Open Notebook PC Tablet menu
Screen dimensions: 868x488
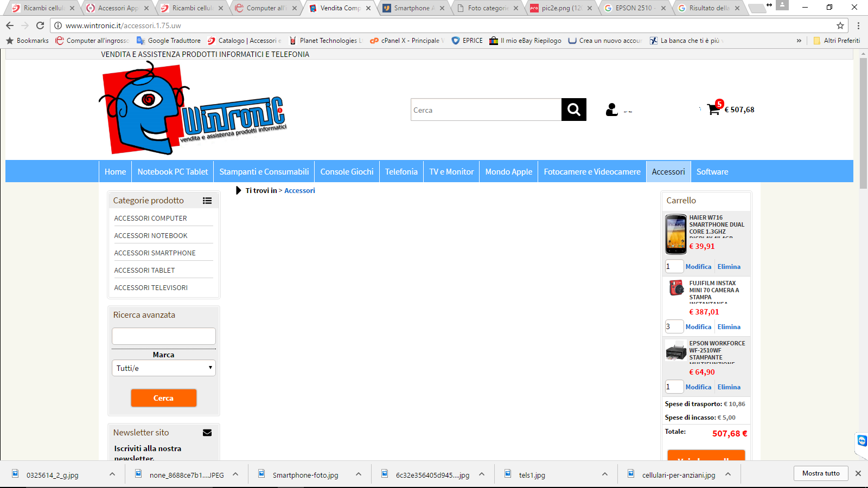[x=173, y=171]
